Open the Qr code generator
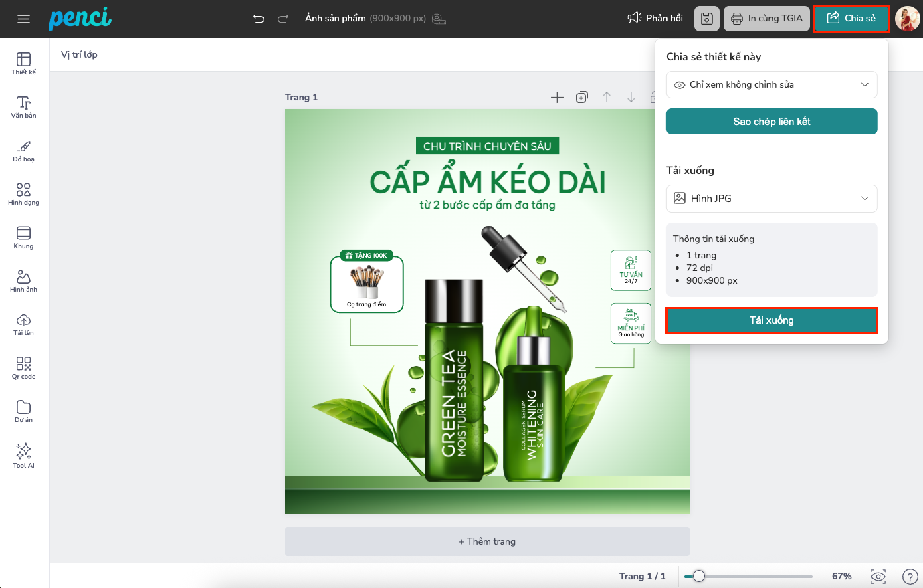The width and height of the screenshot is (923, 588). pyautogui.click(x=23, y=368)
